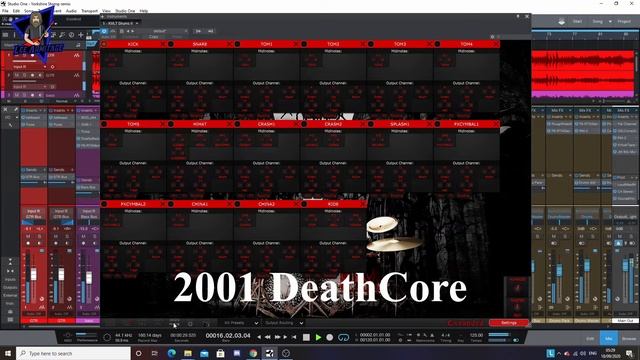
Task: Start playback with the green Play button
Action: pyautogui.click(x=318, y=337)
